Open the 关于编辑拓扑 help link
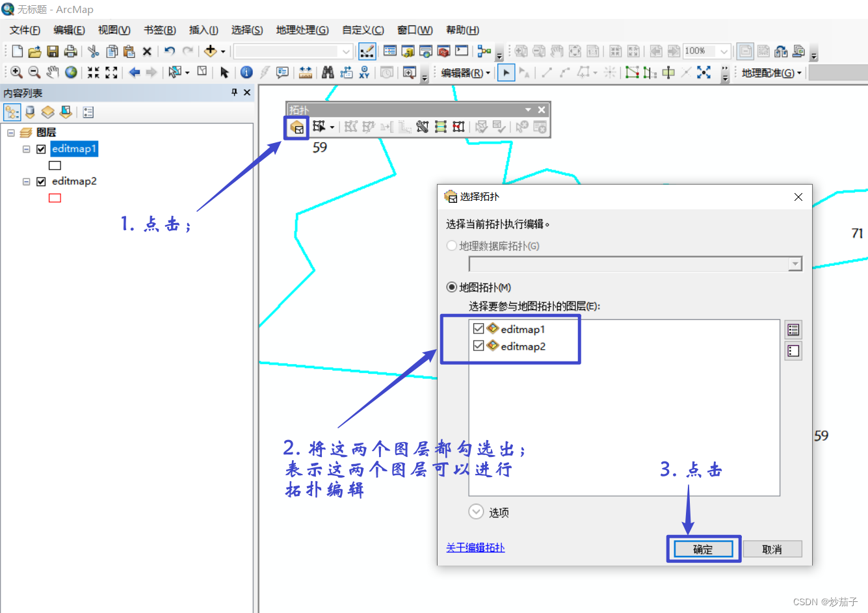This screenshot has height=613, width=868. coord(475,547)
